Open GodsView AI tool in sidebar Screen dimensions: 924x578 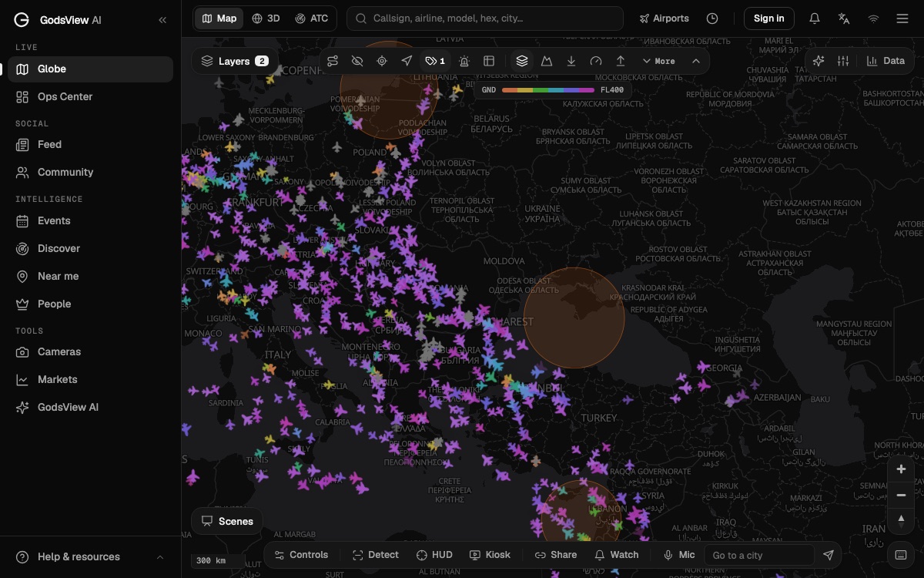(90, 407)
